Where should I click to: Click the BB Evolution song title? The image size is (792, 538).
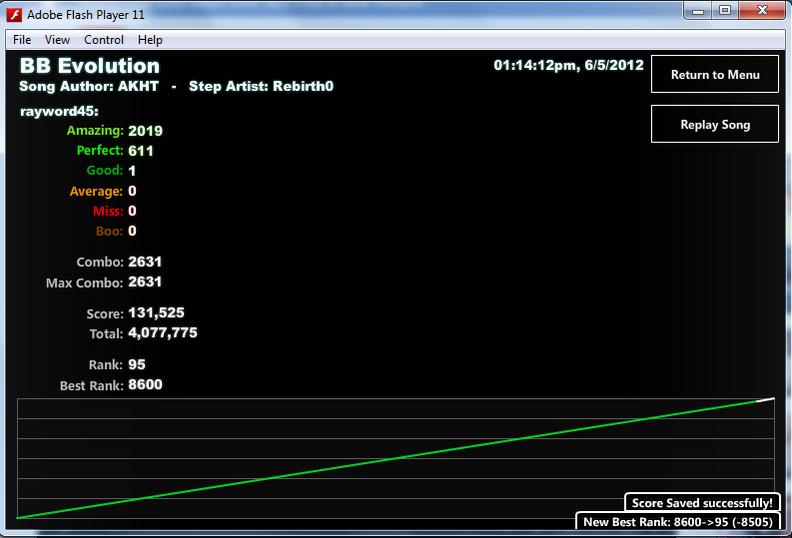tap(89, 66)
